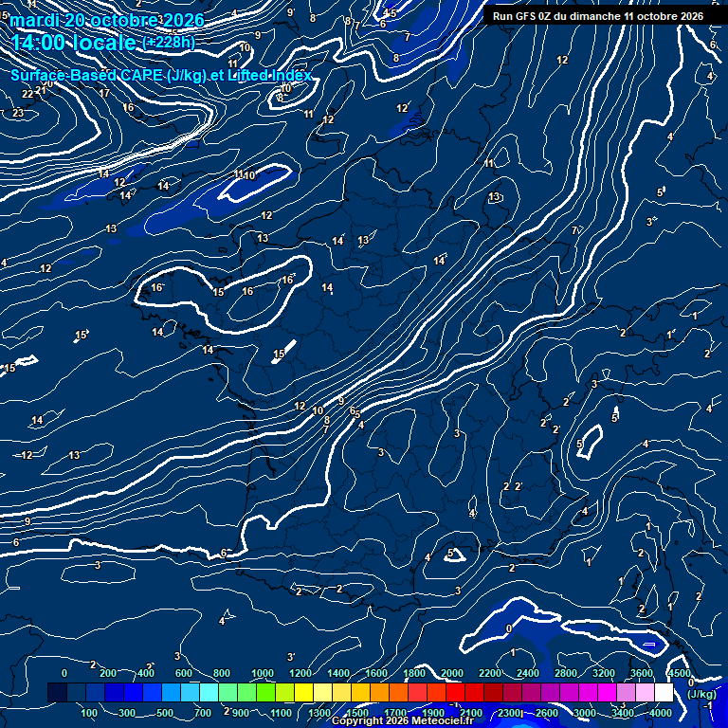
Task: Click the contour label '23' at upper left
Action: pos(18,113)
